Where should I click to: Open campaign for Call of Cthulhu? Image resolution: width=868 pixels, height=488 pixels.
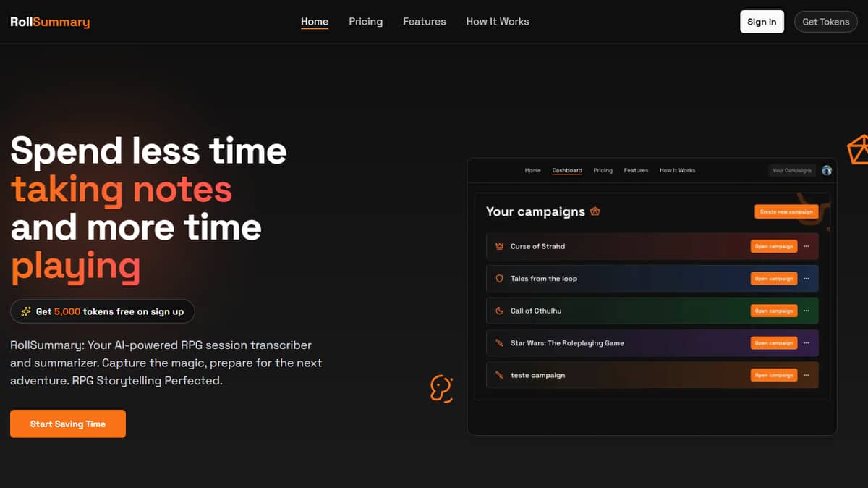click(774, 311)
